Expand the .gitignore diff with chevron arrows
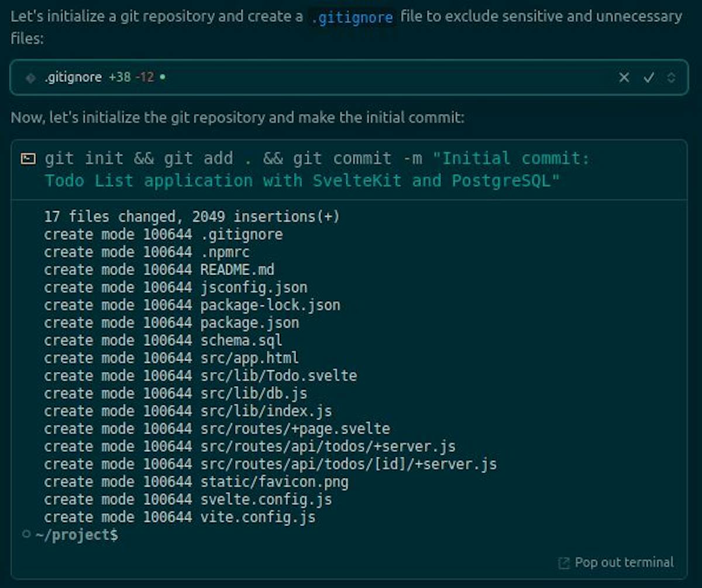 [x=671, y=77]
